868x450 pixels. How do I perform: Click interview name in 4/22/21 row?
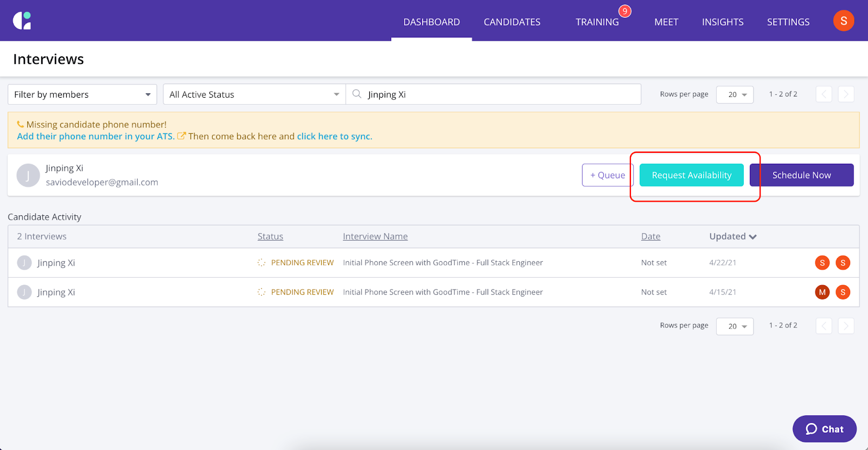443,262
